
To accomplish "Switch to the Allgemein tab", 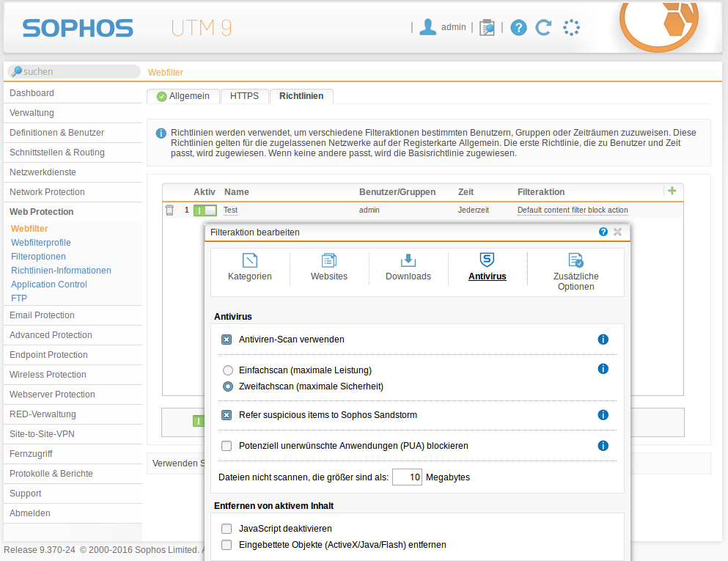I will [x=183, y=96].
